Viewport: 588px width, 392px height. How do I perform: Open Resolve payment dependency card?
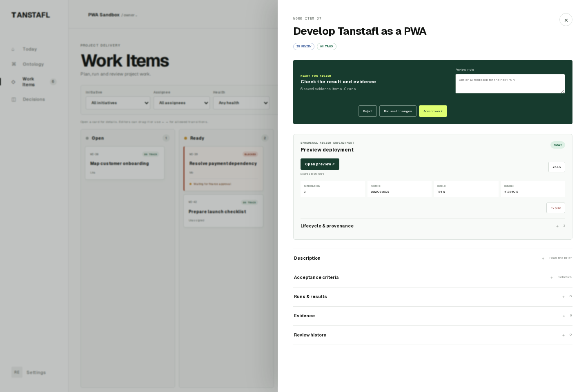(x=223, y=169)
